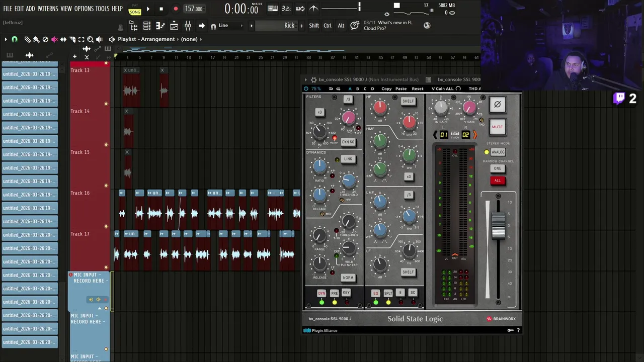Open the PATTERNS menu

click(x=48, y=9)
